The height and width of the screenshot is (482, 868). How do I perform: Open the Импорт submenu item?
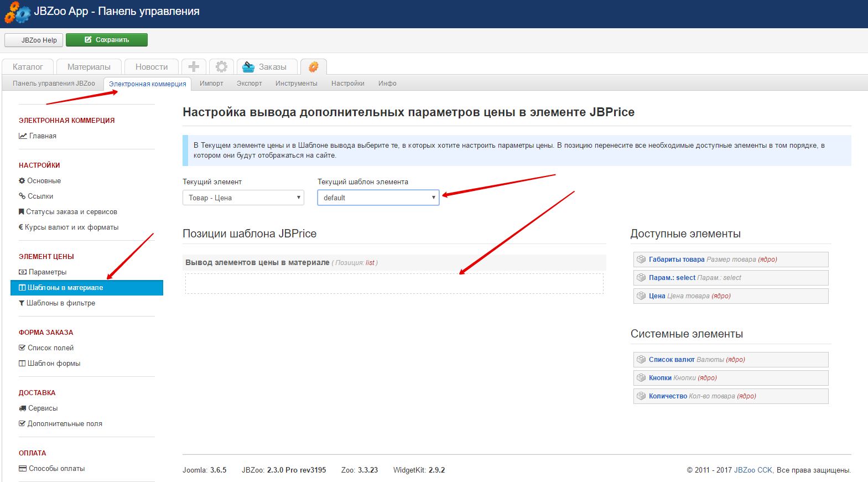[x=211, y=84]
